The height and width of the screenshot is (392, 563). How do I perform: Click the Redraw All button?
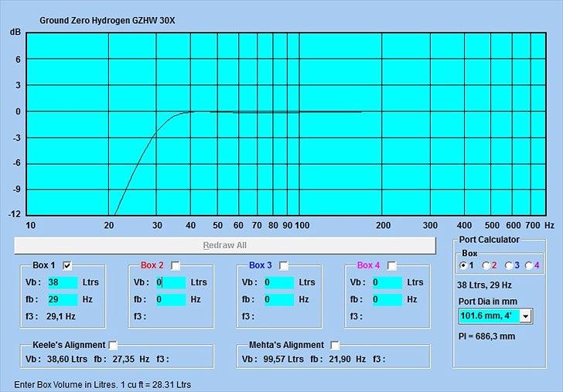(x=225, y=245)
